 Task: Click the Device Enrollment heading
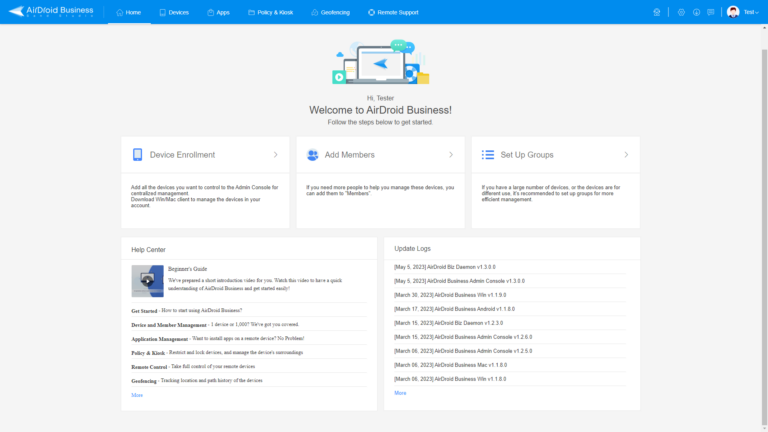pos(182,155)
